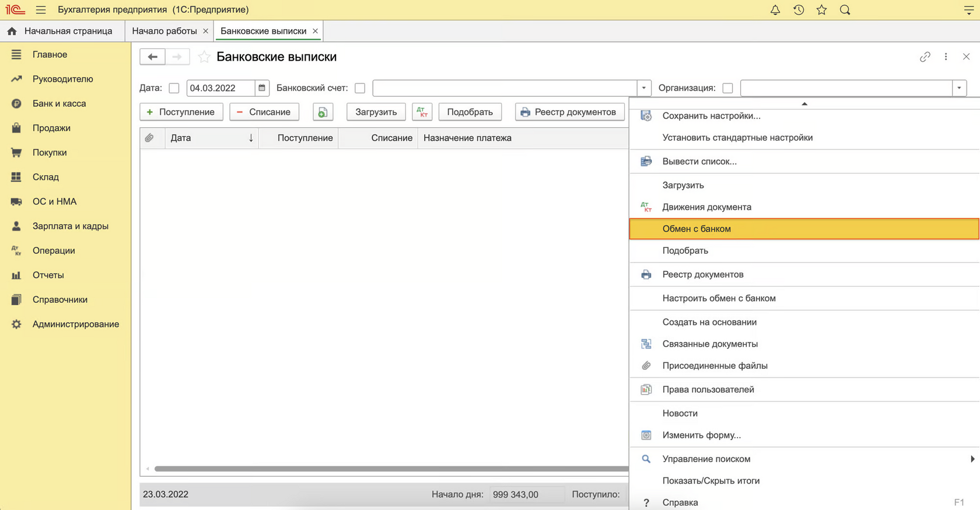Click the Загрузить toolbar button
Image resolution: width=980 pixels, height=510 pixels.
pyautogui.click(x=376, y=112)
